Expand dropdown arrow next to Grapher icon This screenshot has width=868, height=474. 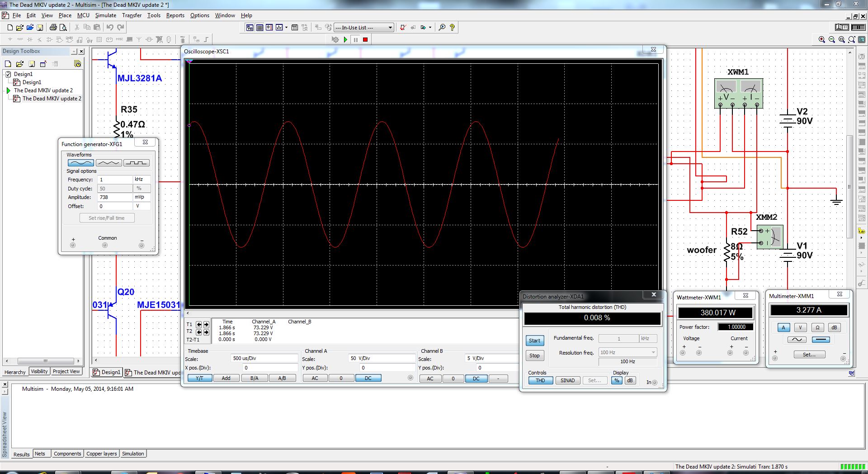[286, 28]
